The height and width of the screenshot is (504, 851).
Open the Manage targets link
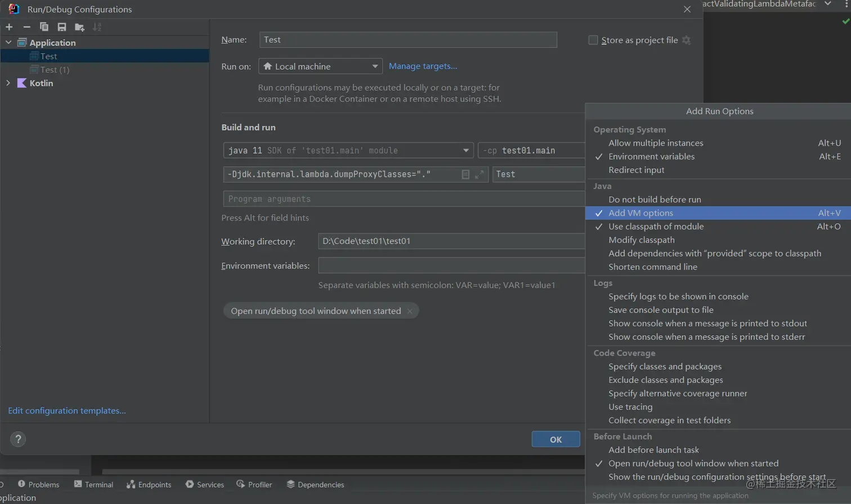pos(423,66)
